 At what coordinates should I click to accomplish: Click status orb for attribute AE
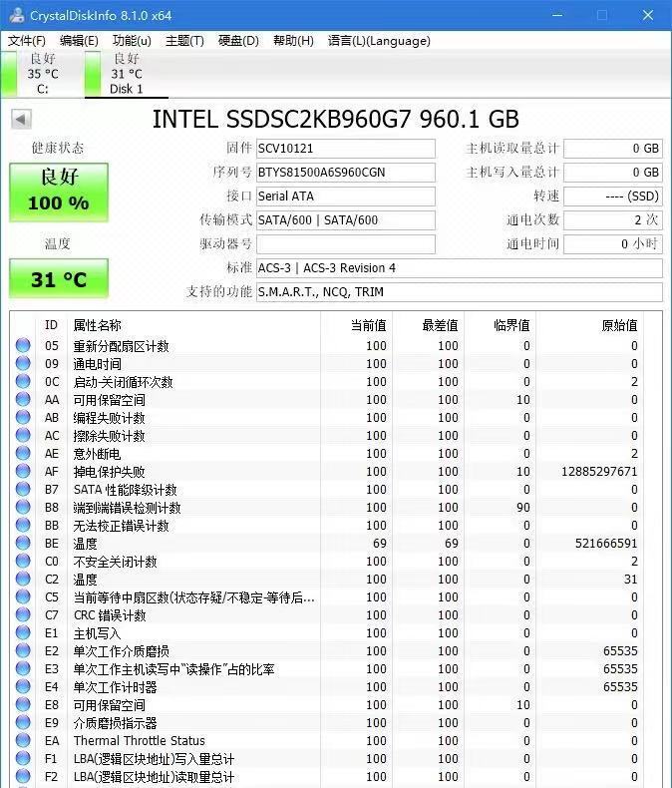(x=23, y=453)
